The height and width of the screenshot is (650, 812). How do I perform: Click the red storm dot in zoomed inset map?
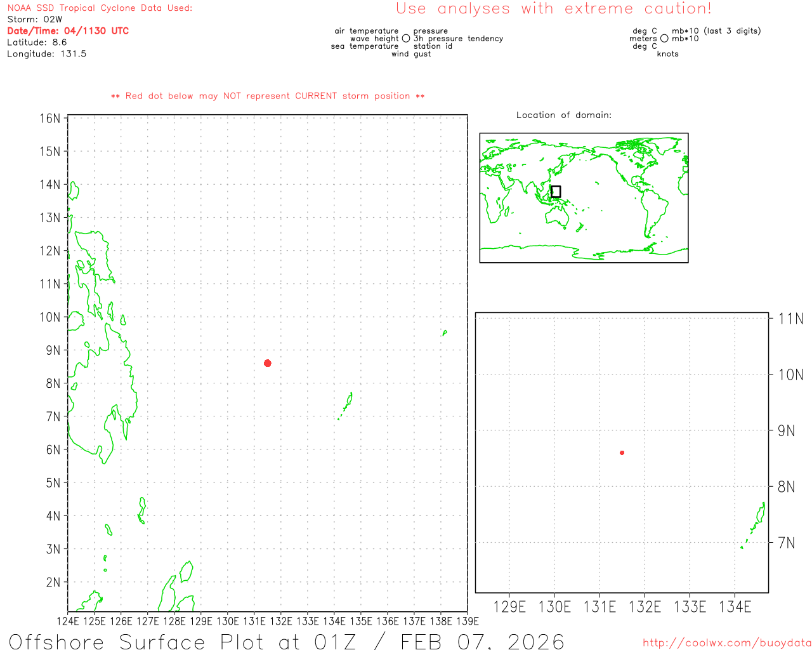pyautogui.click(x=622, y=453)
